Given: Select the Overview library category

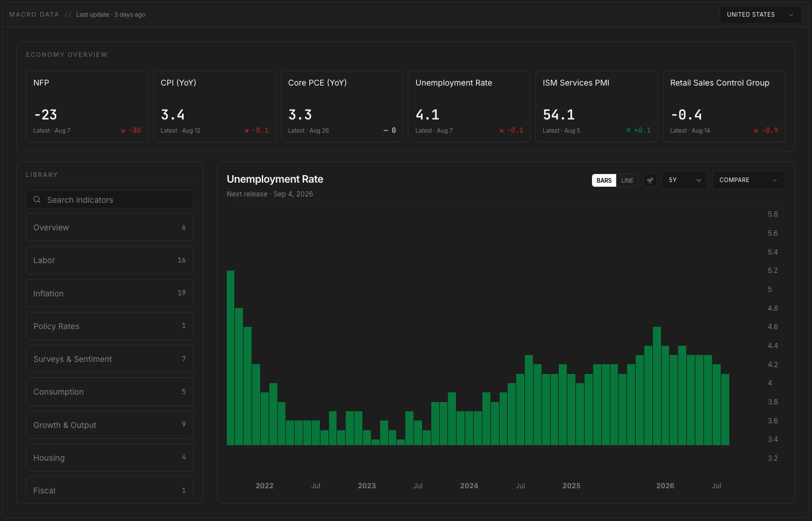Looking at the screenshot, I should pyautogui.click(x=110, y=227).
